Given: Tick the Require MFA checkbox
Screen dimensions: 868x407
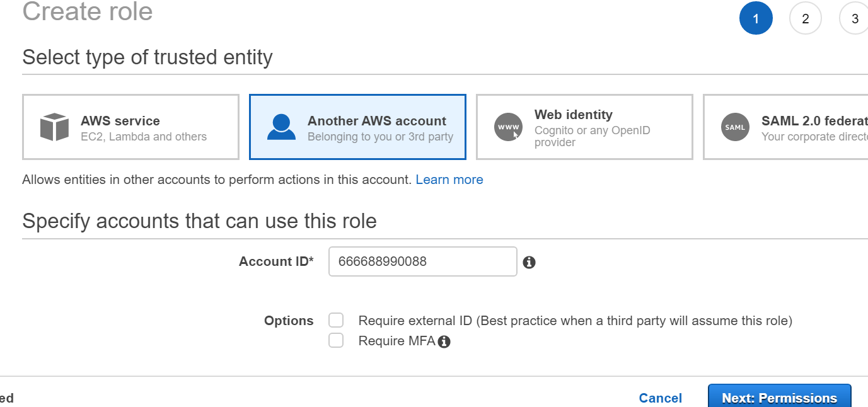Looking at the screenshot, I should (x=336, y=341).
